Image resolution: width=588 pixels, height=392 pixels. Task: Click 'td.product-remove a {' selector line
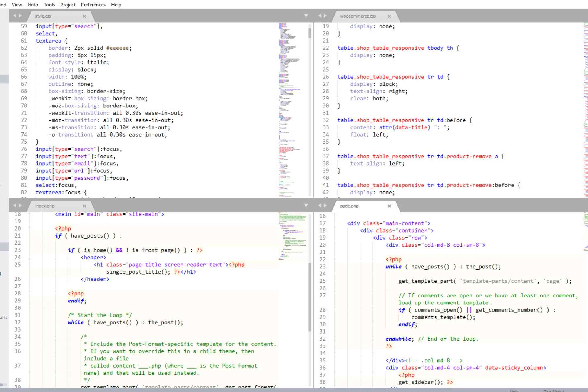(x=421, y=156)
